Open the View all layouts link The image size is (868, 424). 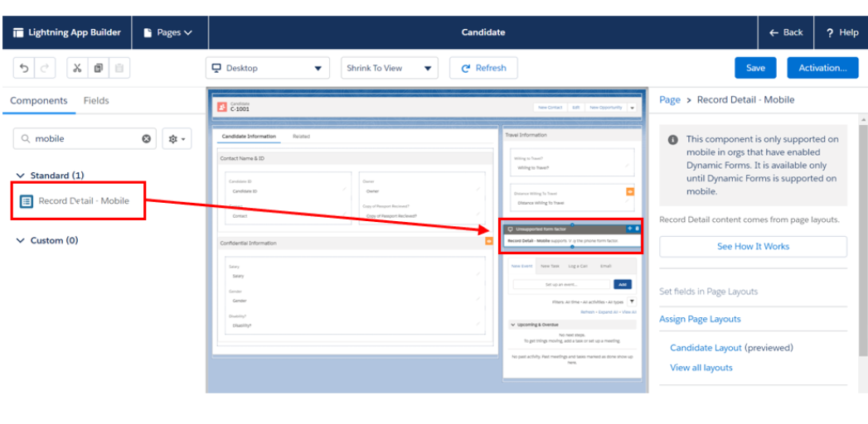pos(701,368)
